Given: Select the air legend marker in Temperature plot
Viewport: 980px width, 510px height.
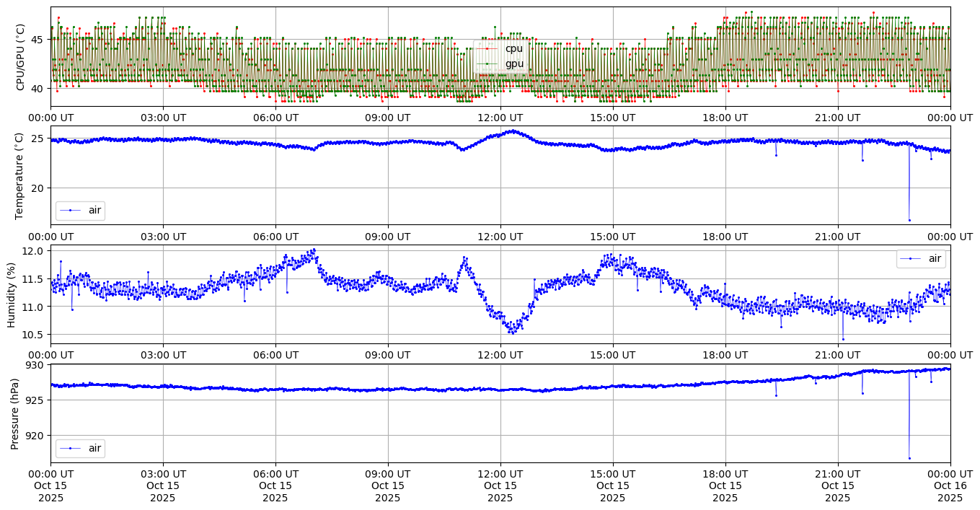Looking at the screenshot, I should (70, 211).
